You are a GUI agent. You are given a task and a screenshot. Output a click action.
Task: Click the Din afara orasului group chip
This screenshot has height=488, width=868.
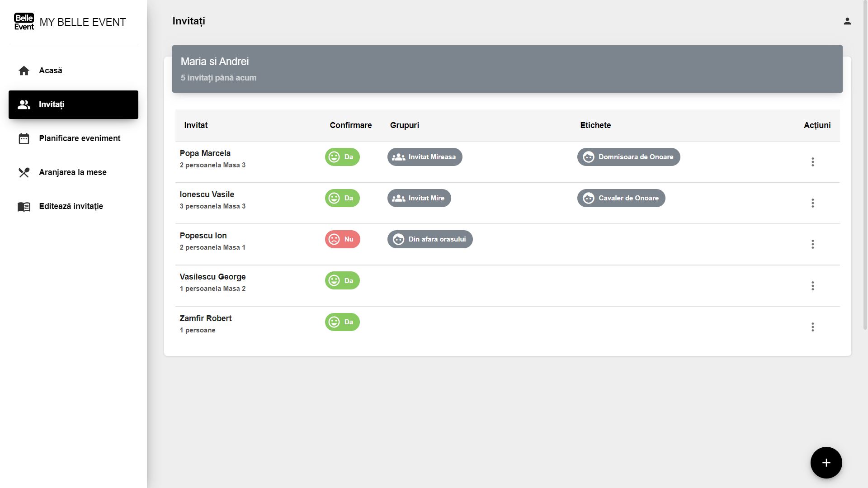pyautogui.click(x=430, y=239)
